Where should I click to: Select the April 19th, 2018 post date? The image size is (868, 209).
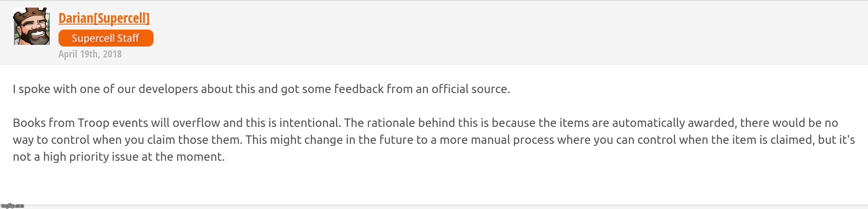coord(90,54)
